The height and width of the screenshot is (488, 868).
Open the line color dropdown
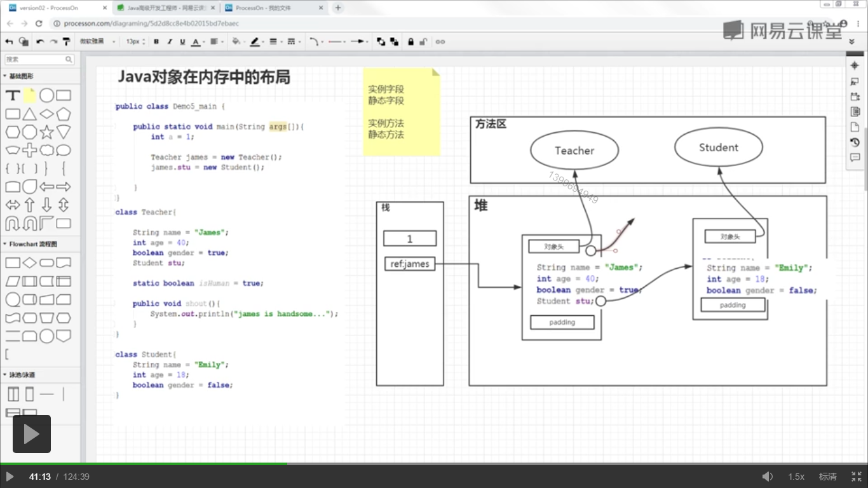pos(257,41)
